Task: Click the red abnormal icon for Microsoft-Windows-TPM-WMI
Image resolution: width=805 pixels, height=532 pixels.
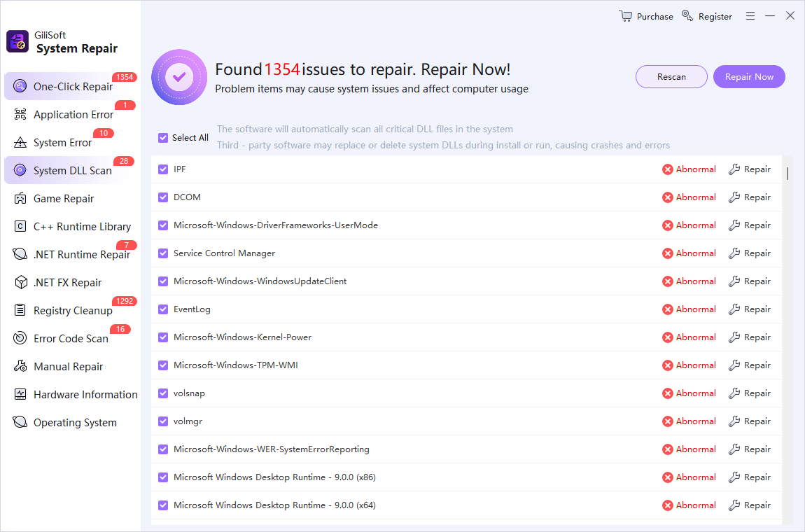Action: click(x=667, y=365)
